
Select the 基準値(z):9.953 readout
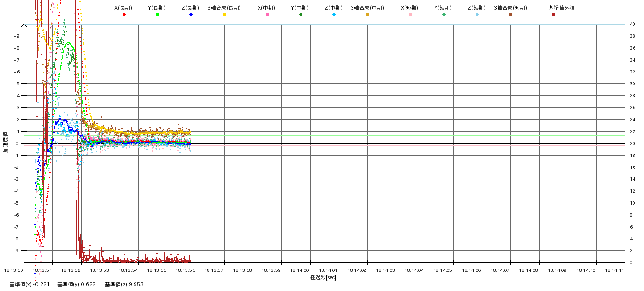point(124,284)
